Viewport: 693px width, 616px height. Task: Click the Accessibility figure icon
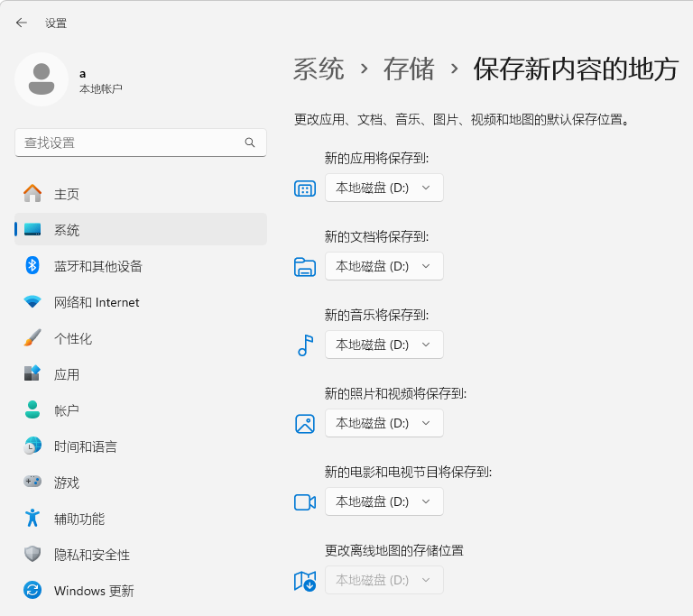click(x=32, y=518)
